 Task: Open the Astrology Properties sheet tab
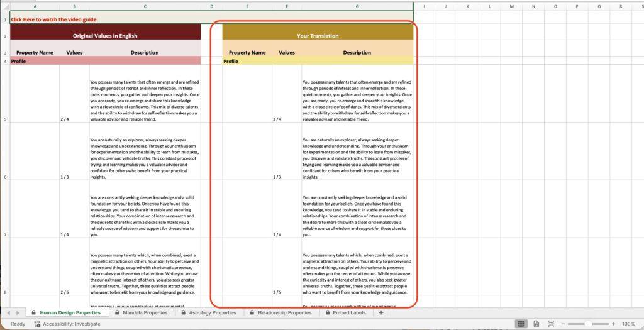click(x=213, y=312)
